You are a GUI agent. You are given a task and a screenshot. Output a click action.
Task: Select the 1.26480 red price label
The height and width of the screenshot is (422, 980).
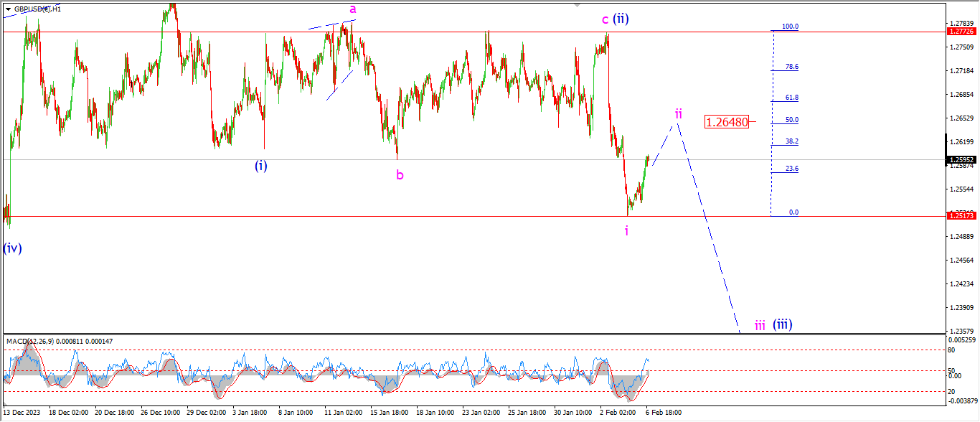pyautogui.click(x=727, y=122)
